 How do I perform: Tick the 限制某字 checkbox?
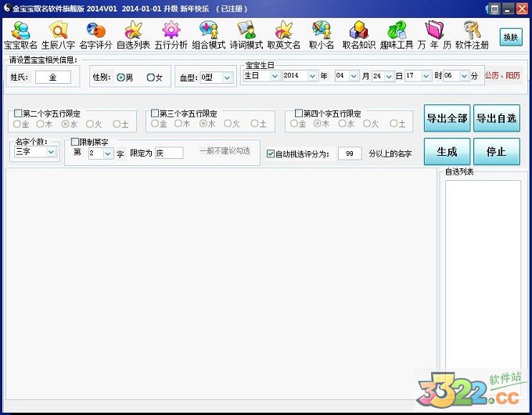pos(75,142)
